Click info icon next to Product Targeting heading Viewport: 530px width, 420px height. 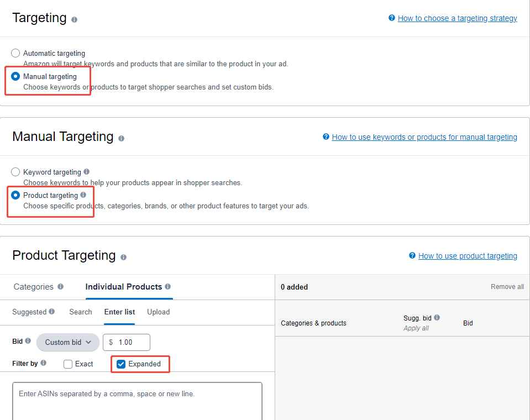(123, 257)
